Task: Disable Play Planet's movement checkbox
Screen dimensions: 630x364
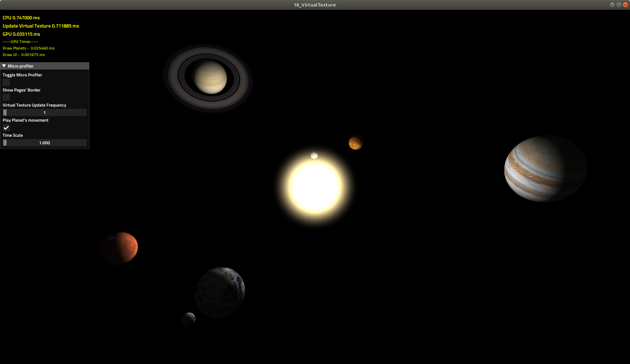Action: (x=6, y=128)
